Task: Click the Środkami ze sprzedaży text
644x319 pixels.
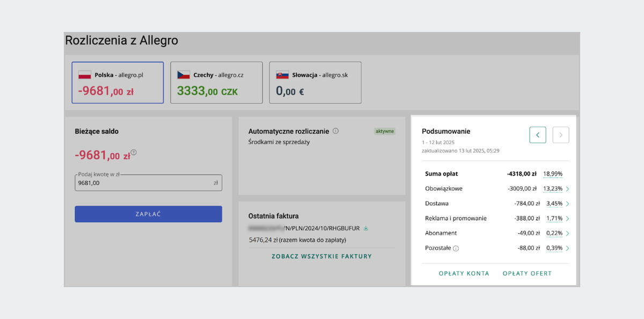Action: [x=279, y=142]
